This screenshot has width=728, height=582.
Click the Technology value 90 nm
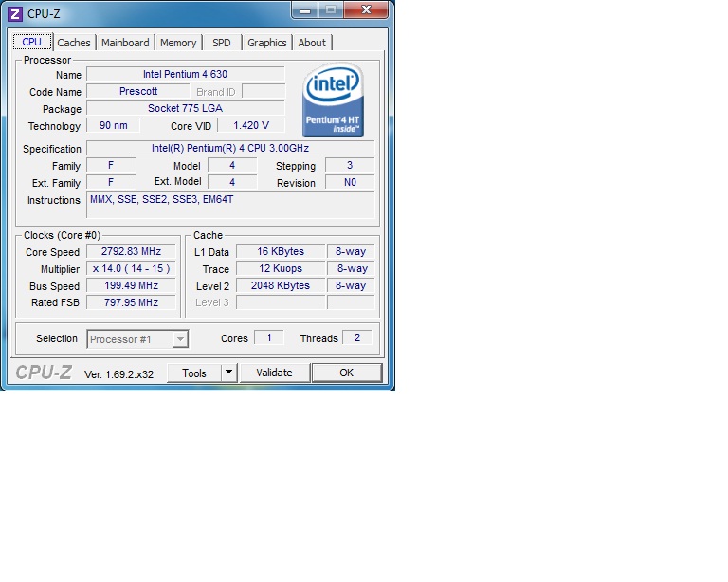point(114,125)
